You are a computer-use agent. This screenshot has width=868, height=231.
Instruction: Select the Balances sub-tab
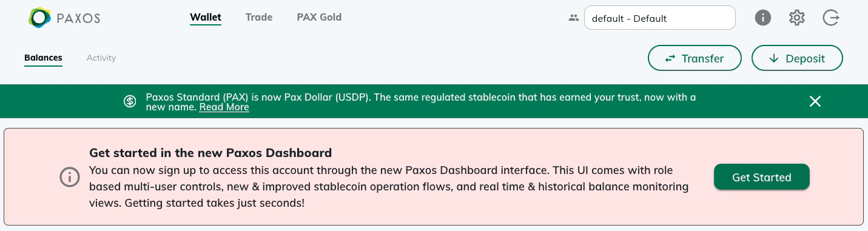tap(43, 58)
